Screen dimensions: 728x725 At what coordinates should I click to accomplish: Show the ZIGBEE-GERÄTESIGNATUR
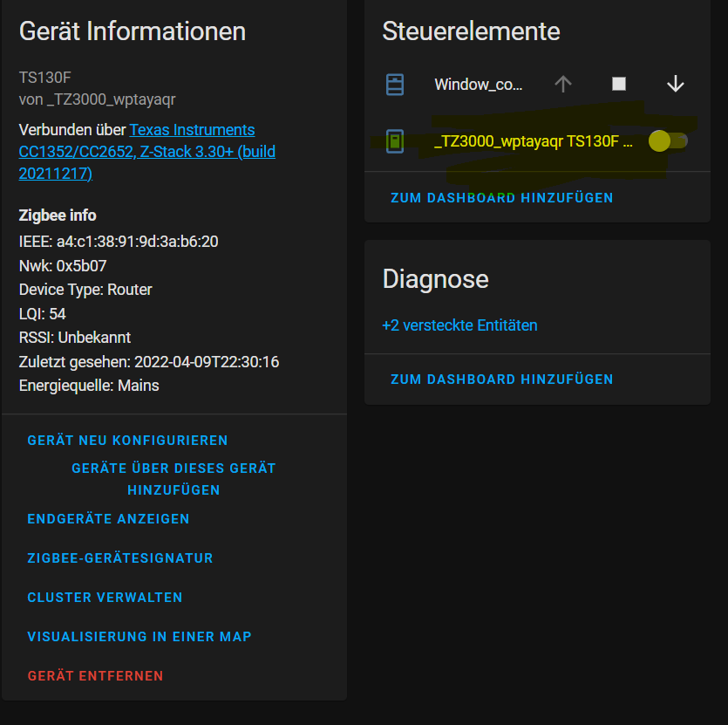tap(120, 557)
